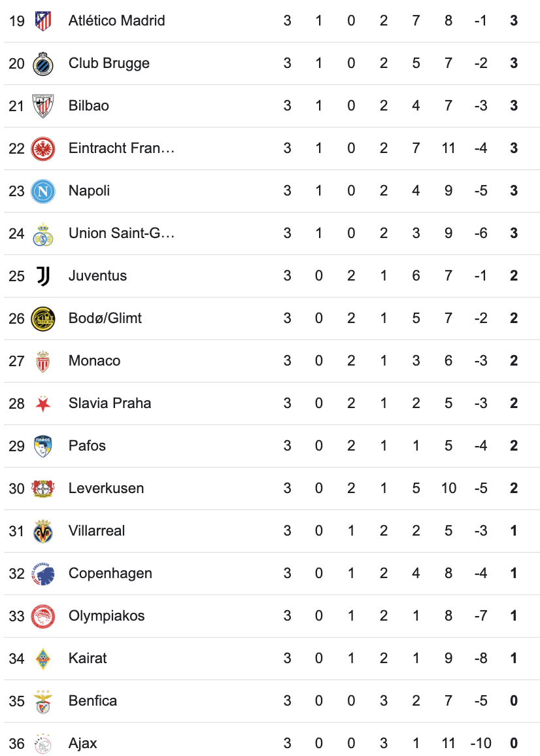Click the Benfica club crest
The height and width of the screenshot is (756, 540).
coord(42,701)
